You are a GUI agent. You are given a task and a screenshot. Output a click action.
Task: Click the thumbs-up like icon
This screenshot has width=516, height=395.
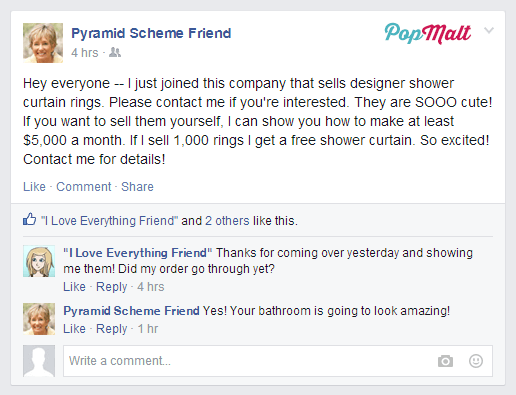29,219
